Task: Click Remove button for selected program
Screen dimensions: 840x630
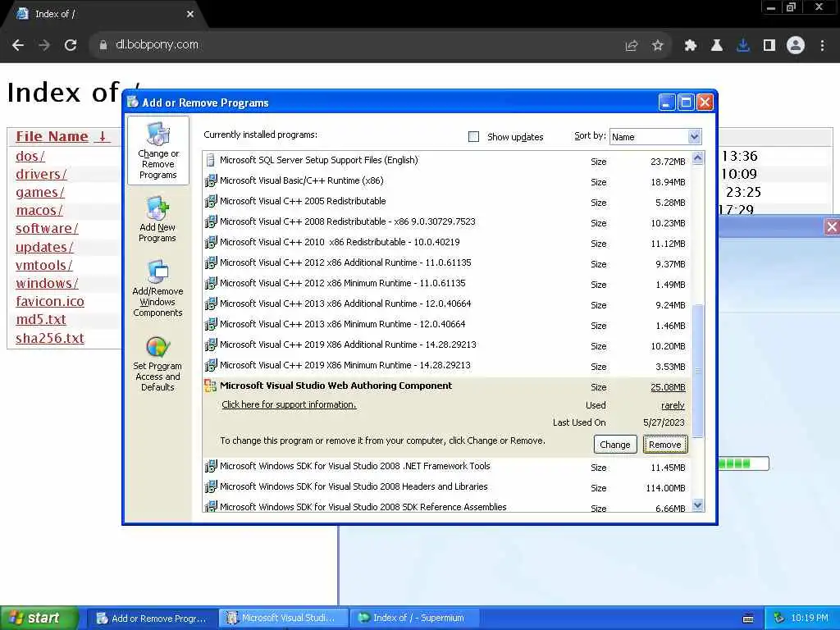Action: click(x=664, y=444)
